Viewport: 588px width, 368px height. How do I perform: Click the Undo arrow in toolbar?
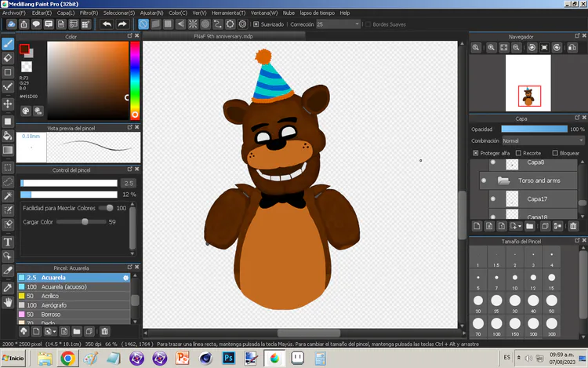[107, 24]
